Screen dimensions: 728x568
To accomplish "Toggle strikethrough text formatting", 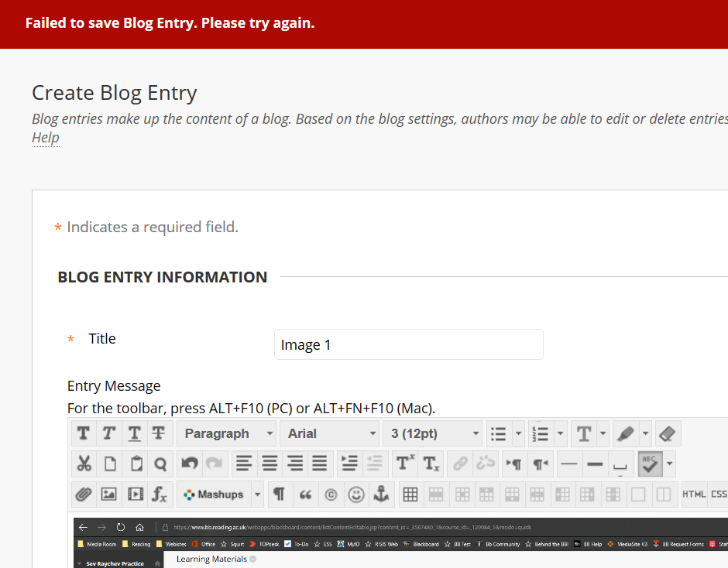I will click(x=160, y=433).
